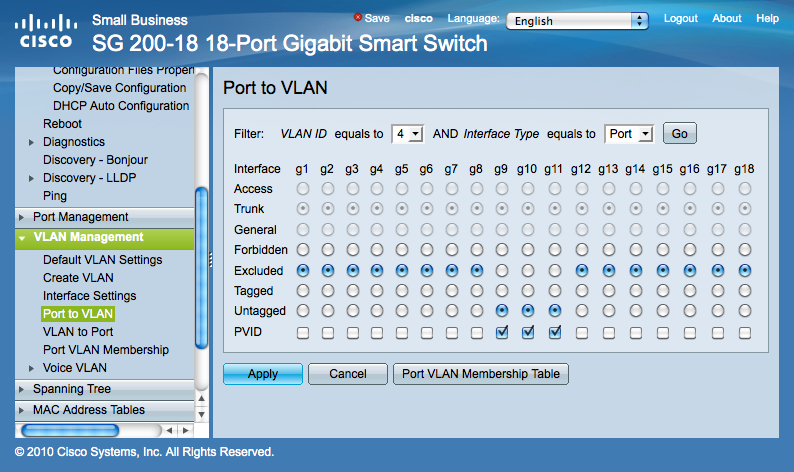This screenshot has height=472, width=794.
Task: Expand the Port Management section
Action: [x=21, y=217]
